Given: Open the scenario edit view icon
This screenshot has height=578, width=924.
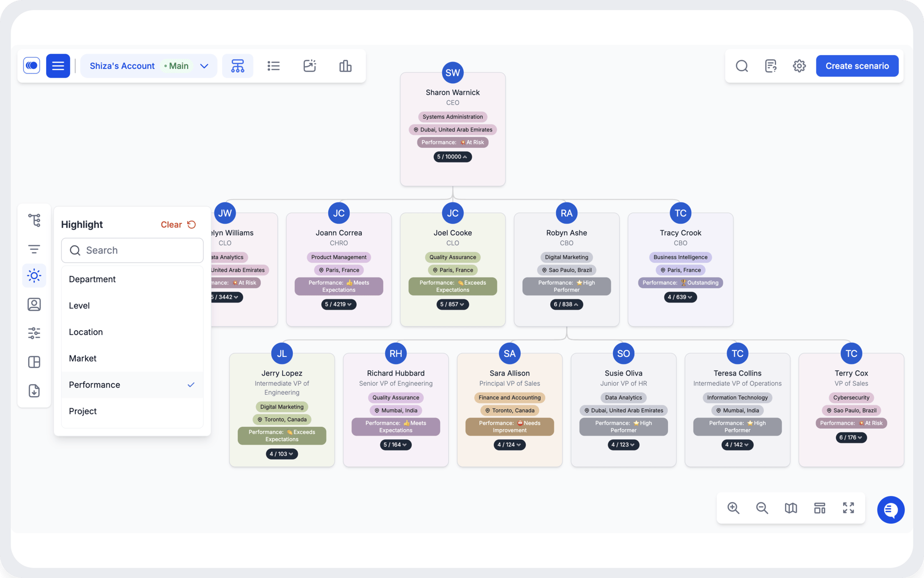Looking at the screenshot, I should 310,66.
